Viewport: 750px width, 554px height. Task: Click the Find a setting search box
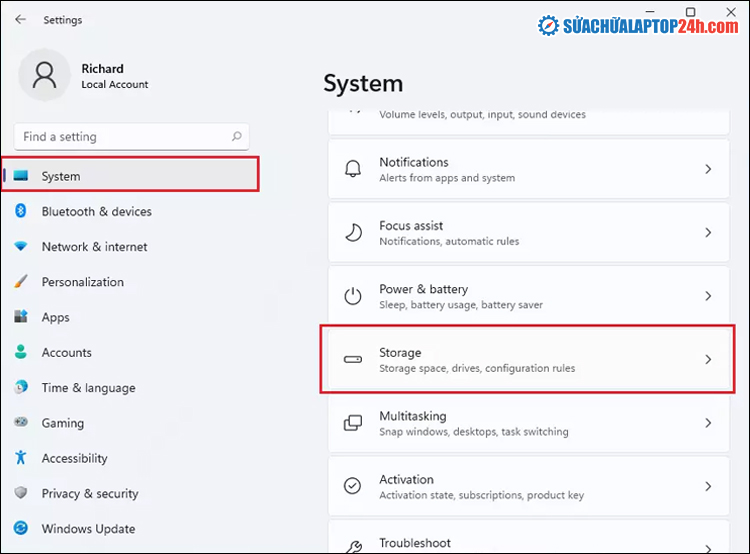pyautogui.click(x=120, y=137)
